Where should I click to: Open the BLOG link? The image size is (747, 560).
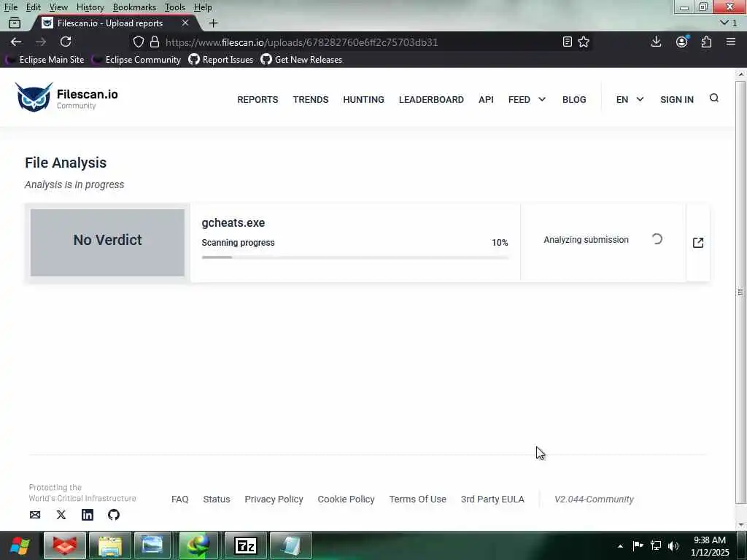(x=574, y=99)
